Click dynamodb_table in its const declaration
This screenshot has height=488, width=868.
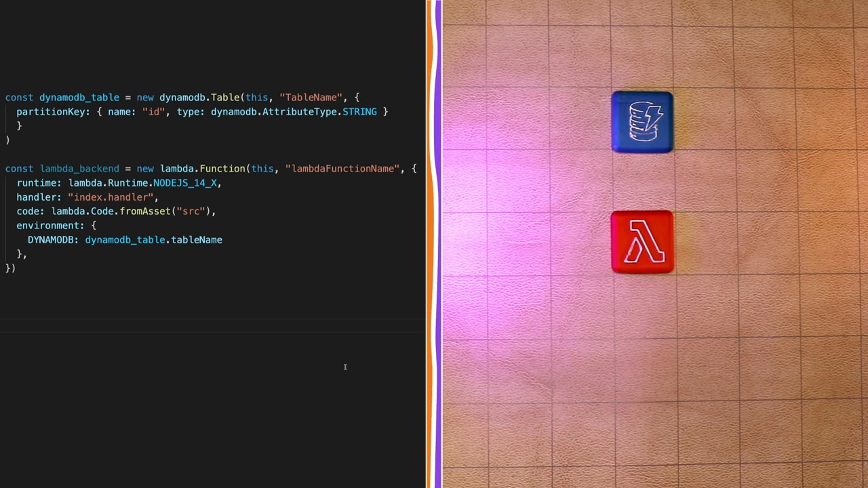click(79, 98)
